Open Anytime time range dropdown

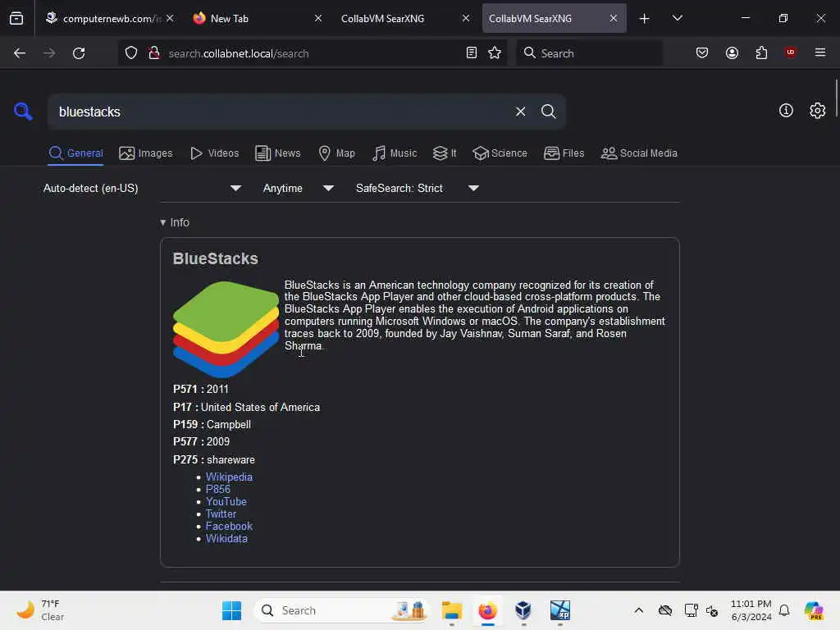(299, 188)
